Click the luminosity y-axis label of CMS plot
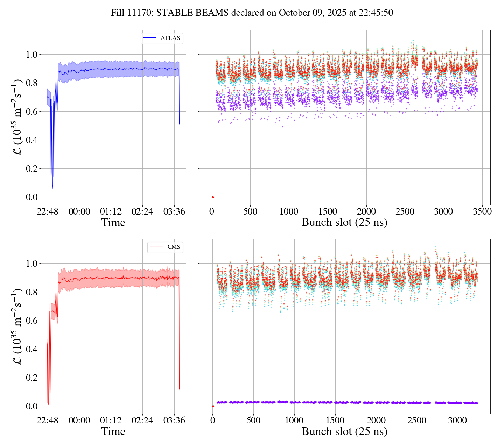 click(x=16, y=326)
